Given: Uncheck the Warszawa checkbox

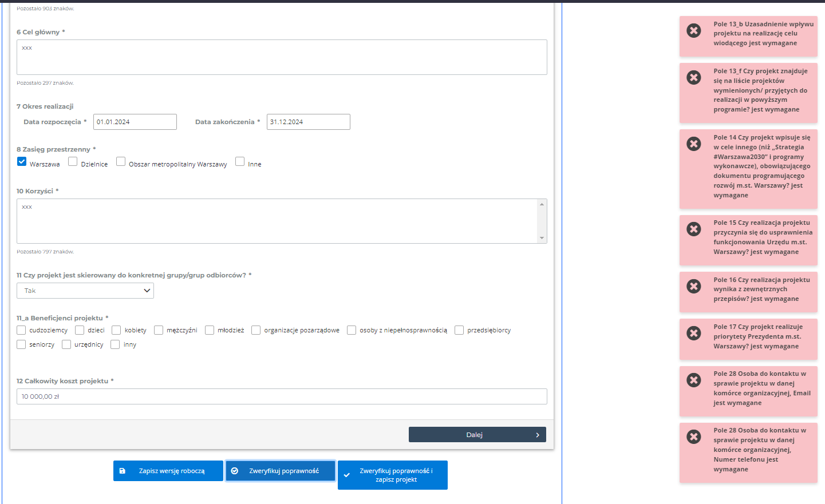Looking at the screenshot, I should [x=22, y=162].
